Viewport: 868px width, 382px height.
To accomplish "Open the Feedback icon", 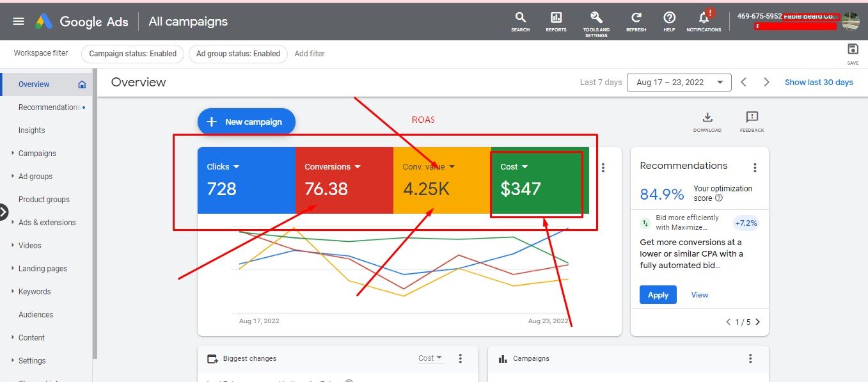I will point(752,118).
